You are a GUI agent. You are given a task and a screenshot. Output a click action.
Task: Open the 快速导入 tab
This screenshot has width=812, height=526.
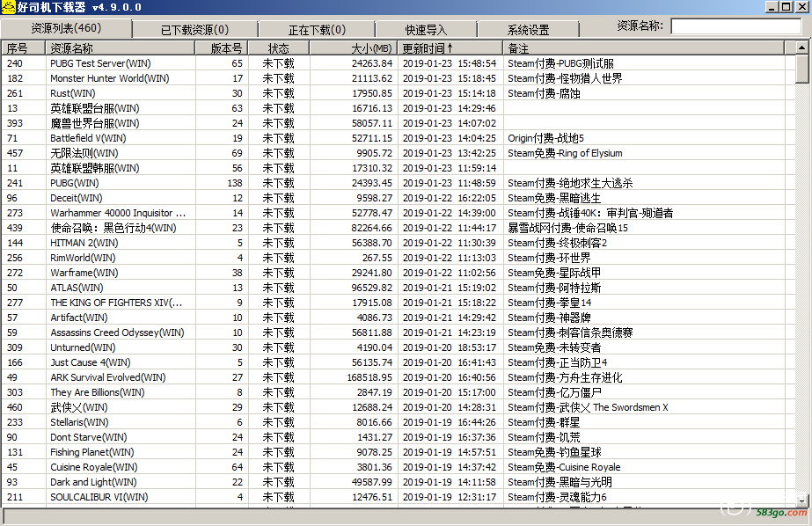tap(426, 30)
